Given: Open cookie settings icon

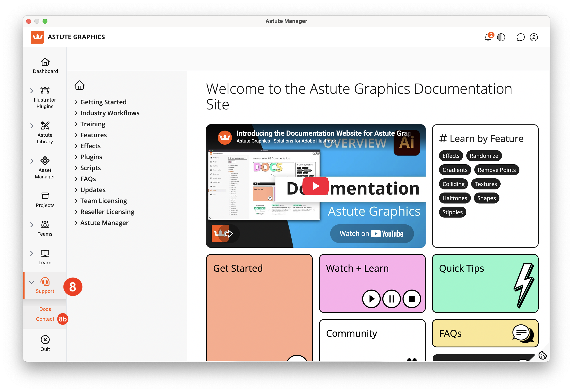Looking at the screenshot, I should click(542, 355).
